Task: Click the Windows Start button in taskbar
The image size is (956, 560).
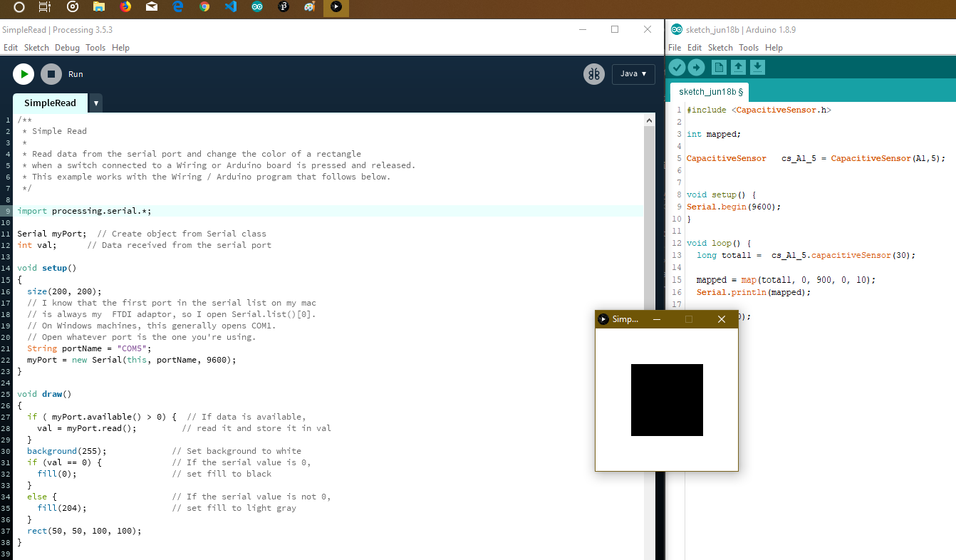Action: click(19, 7)
